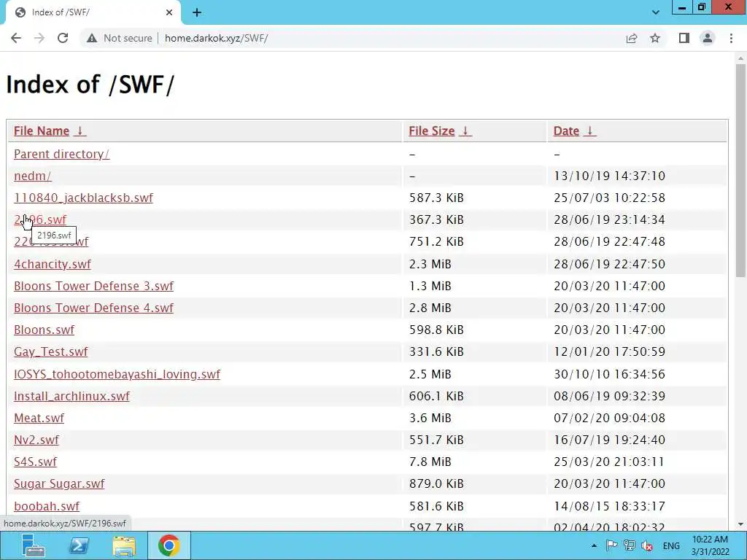Sort Date descending with arrow
Screen dimensions: 747x560
(589, 131)
